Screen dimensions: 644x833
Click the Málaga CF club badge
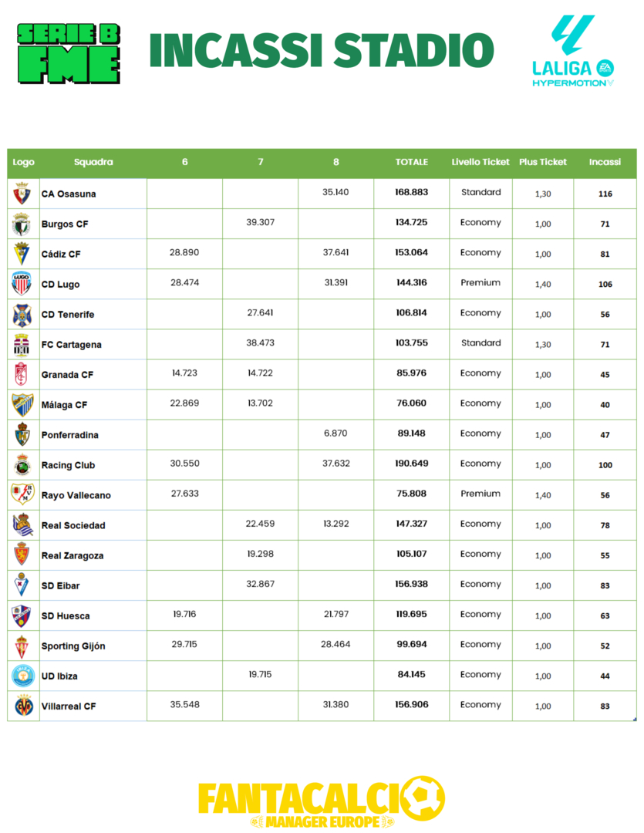22,404
